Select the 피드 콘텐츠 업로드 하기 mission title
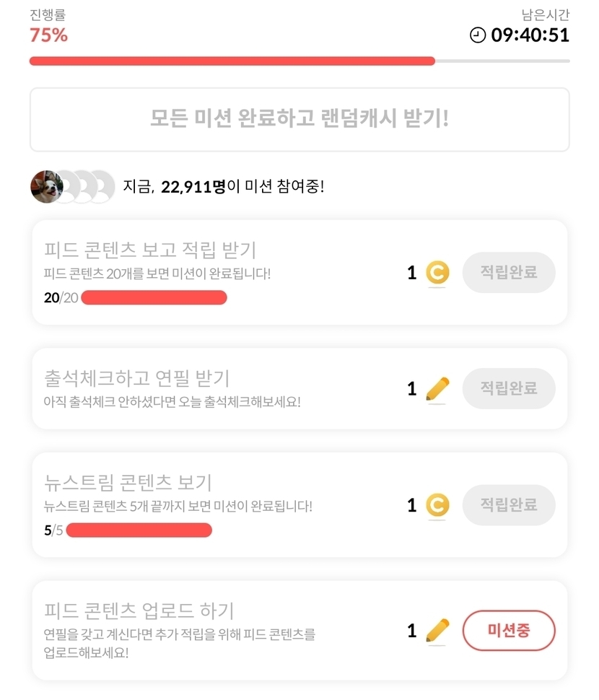 (139, 611)
